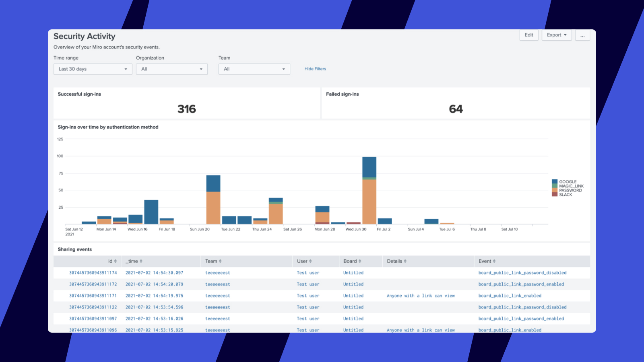Sort the Board column using arrows
This screenshot has width=644, height=362.
[x=360, y=261]
